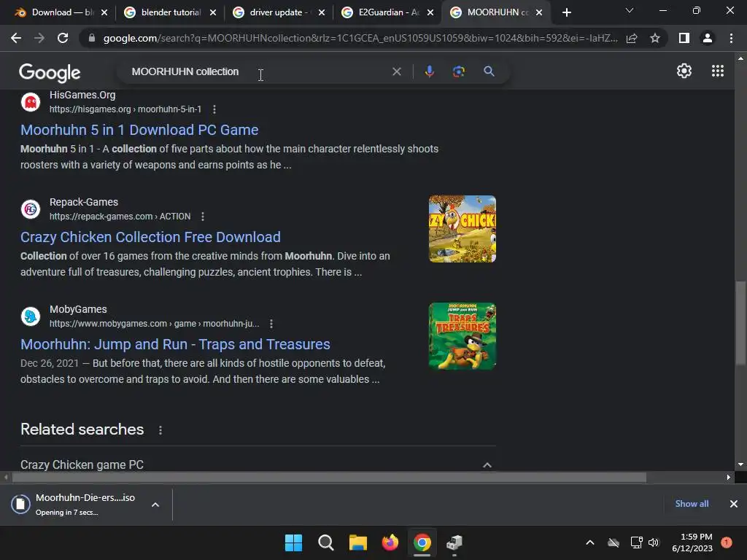The image size is (747, 560).
Task: Open File Explorer from the taskbar
Action: (x=357, y=542)
